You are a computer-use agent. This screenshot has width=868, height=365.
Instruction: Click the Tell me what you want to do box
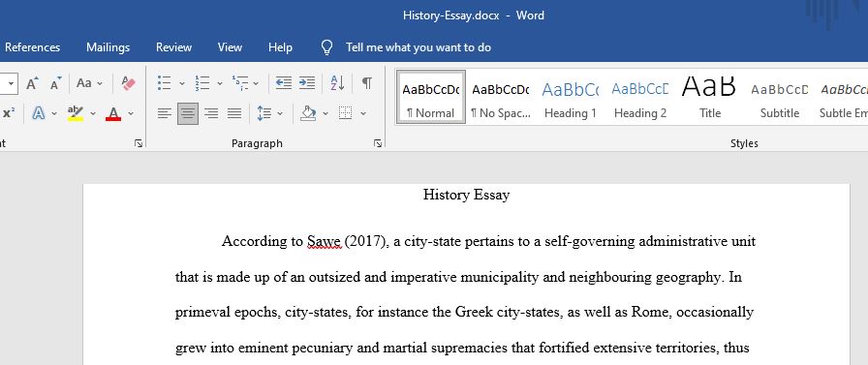[x=418, y=47]
